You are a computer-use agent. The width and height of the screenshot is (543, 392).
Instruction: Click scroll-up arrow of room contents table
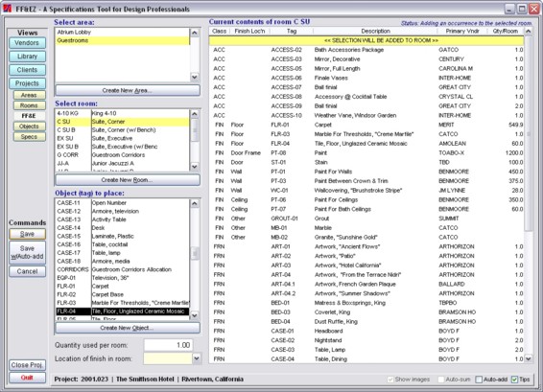tap(528, 32)
